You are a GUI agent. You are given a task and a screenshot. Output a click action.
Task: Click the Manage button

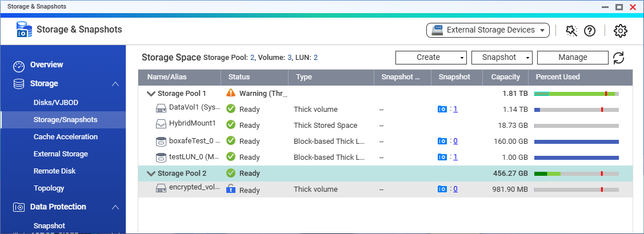point(573,58)
